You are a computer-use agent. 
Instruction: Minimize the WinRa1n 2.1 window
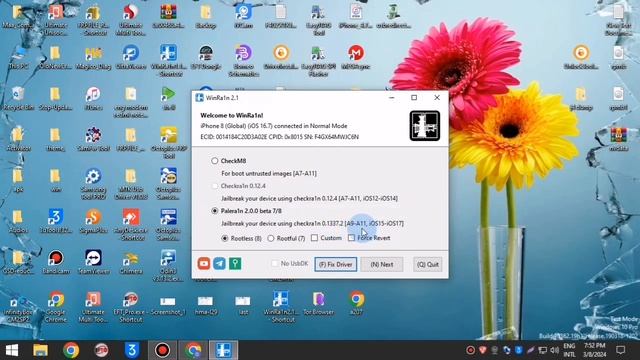[391, 98]
